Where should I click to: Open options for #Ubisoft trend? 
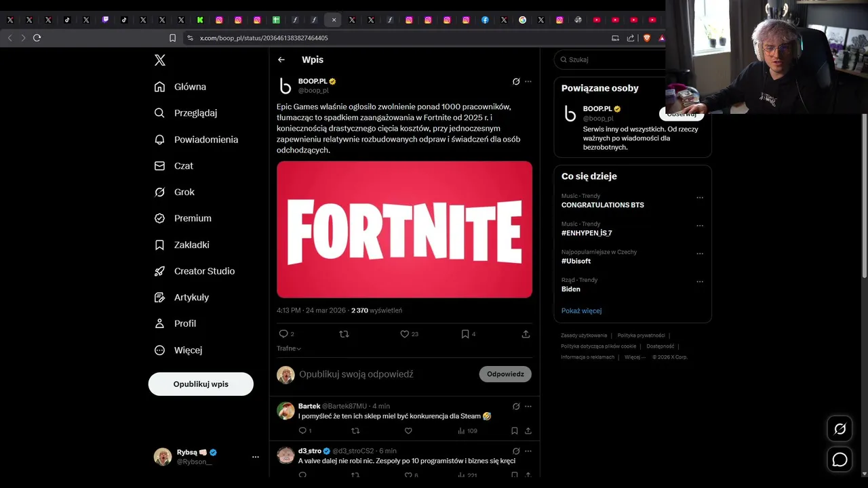pos(700,254)
